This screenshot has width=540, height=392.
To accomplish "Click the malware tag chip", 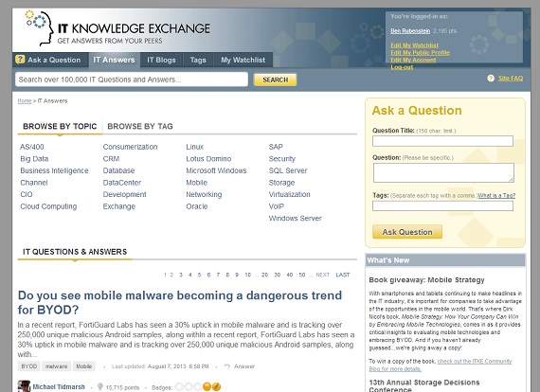I will point(57,366).
